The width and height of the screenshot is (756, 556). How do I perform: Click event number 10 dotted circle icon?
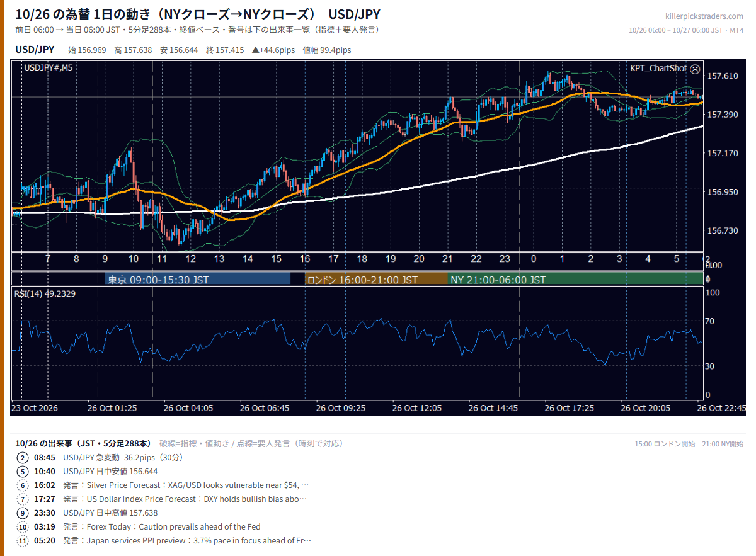click(23, 527)
